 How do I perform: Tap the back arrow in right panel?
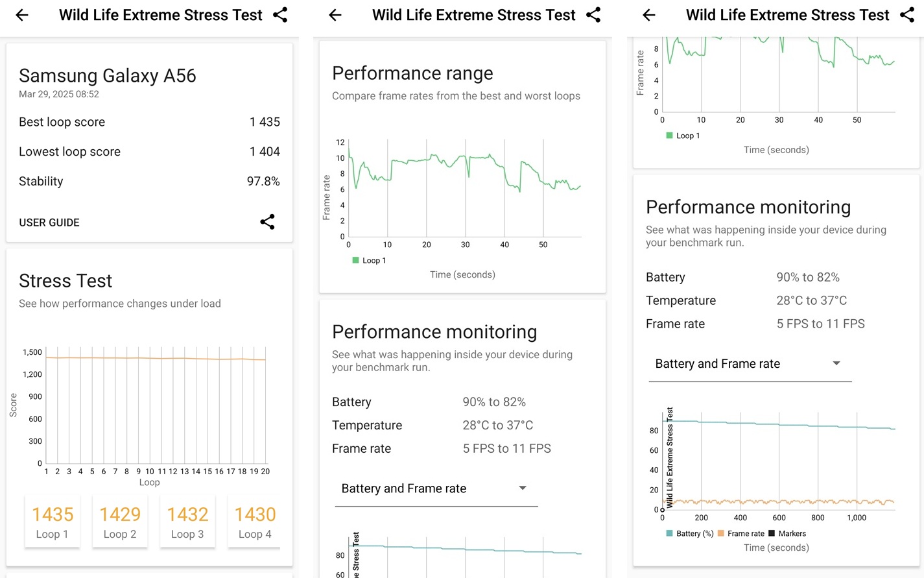pos(649,15)
